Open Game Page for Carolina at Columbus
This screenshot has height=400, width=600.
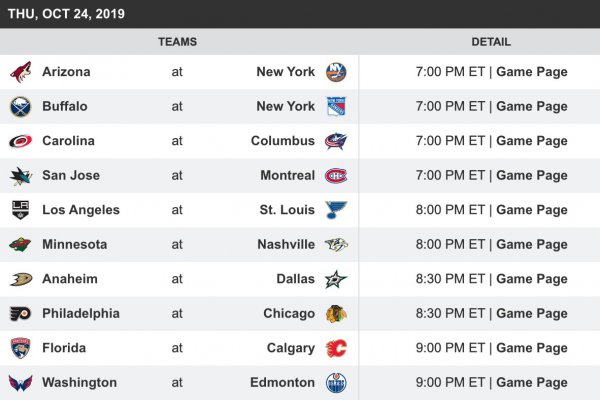coord(531,141)
